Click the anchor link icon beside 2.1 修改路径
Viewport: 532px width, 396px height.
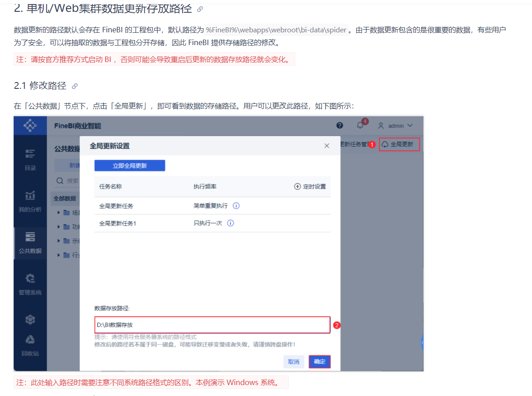tap(75, 86)
